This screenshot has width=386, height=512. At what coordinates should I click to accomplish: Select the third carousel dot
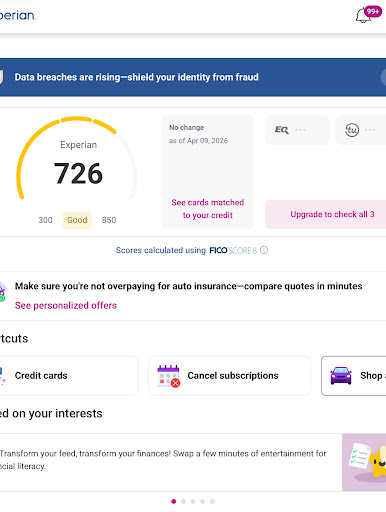click(x=193, y=501)
